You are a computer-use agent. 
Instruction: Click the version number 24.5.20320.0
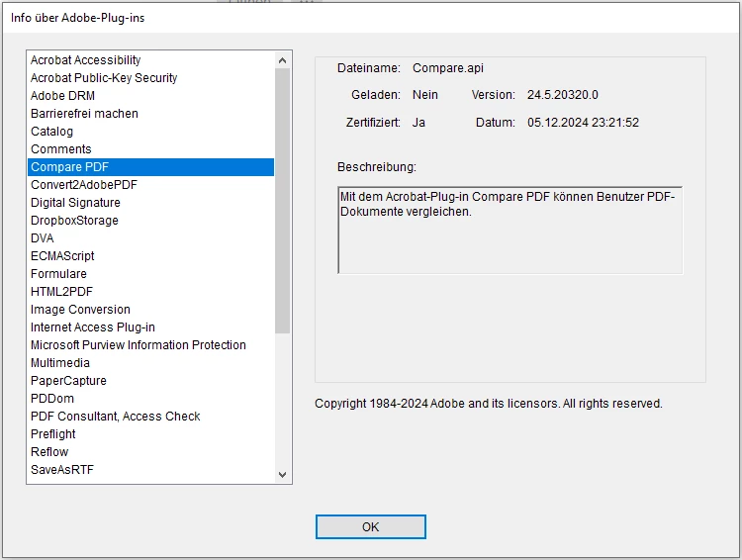pyautogui.click(x=563, y=95)
